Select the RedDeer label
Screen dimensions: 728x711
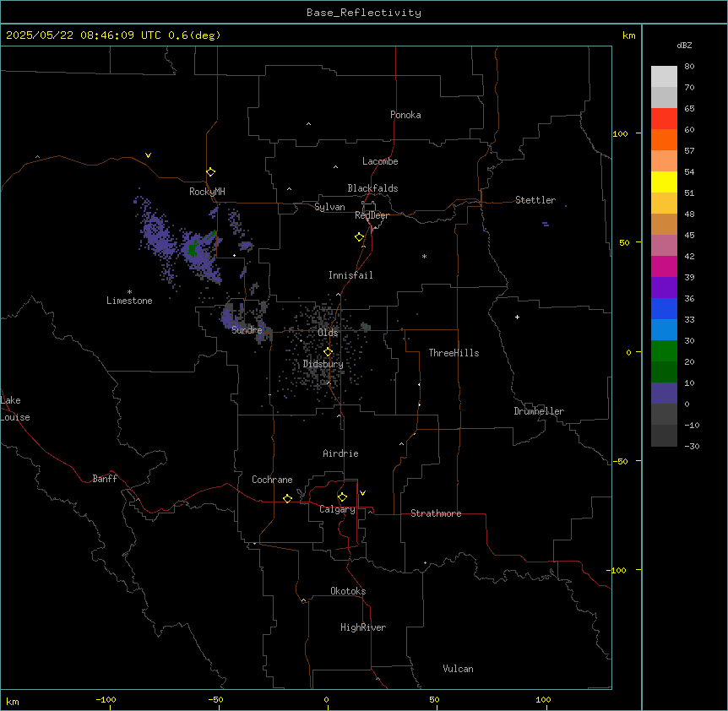pyautogui.click(x=372, y=215)
